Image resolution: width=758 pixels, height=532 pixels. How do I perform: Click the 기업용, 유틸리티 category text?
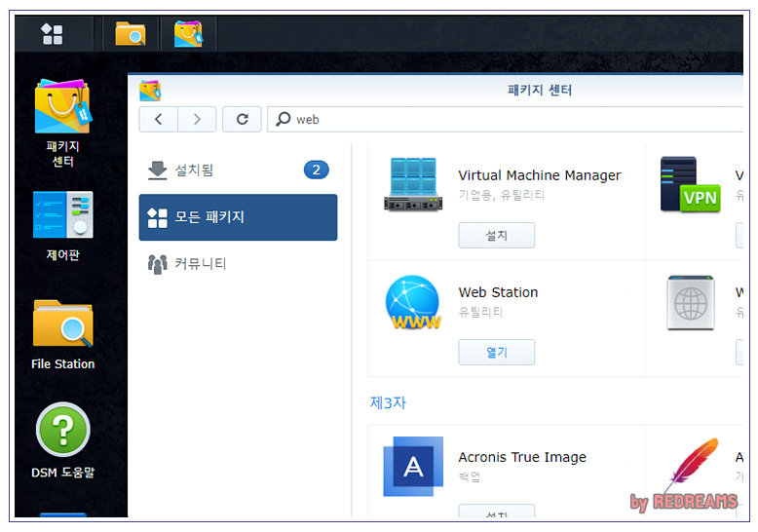(x=502, y=195)
